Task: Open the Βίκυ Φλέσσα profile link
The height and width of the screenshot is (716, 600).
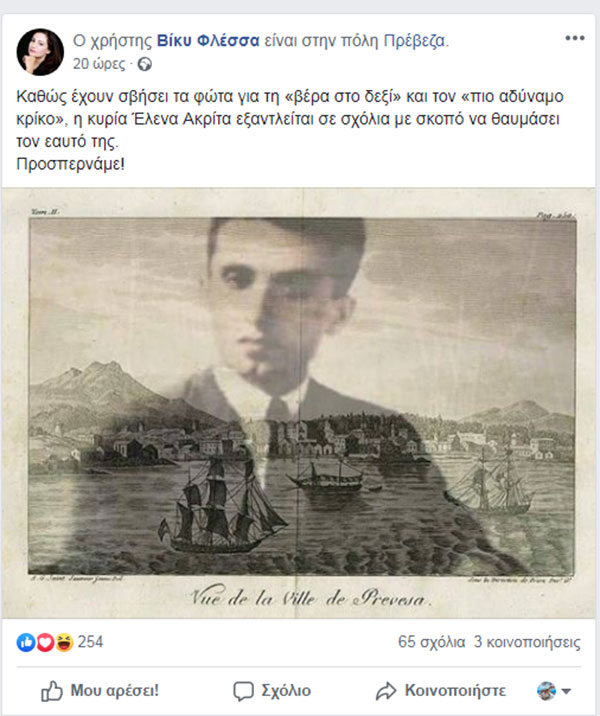Action: [208, 41]
